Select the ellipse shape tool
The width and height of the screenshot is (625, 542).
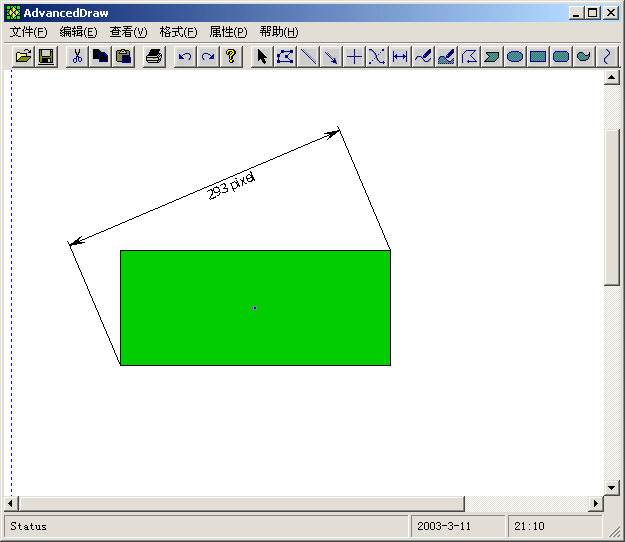(x=515, y=57)
